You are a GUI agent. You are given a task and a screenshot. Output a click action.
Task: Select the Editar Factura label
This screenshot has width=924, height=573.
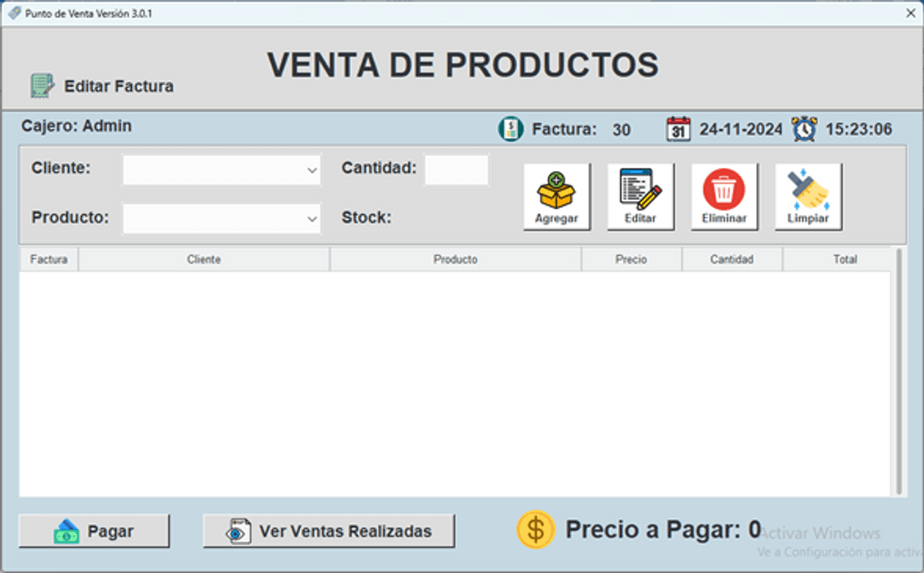[119, 86]
